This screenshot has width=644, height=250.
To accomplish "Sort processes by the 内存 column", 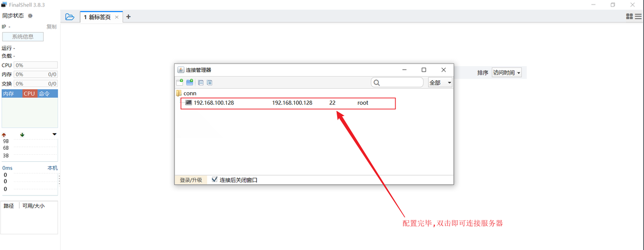I will pyautogui.click(x=9, y=94).
